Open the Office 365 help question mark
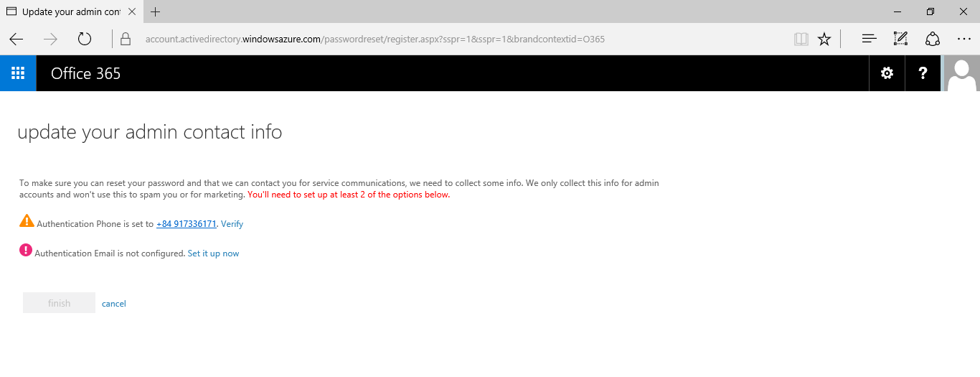 tap(923, 73)
